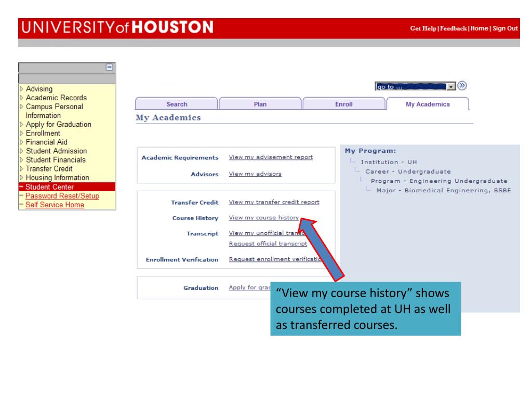Click Request enrollment verification link

coord(275,259)
